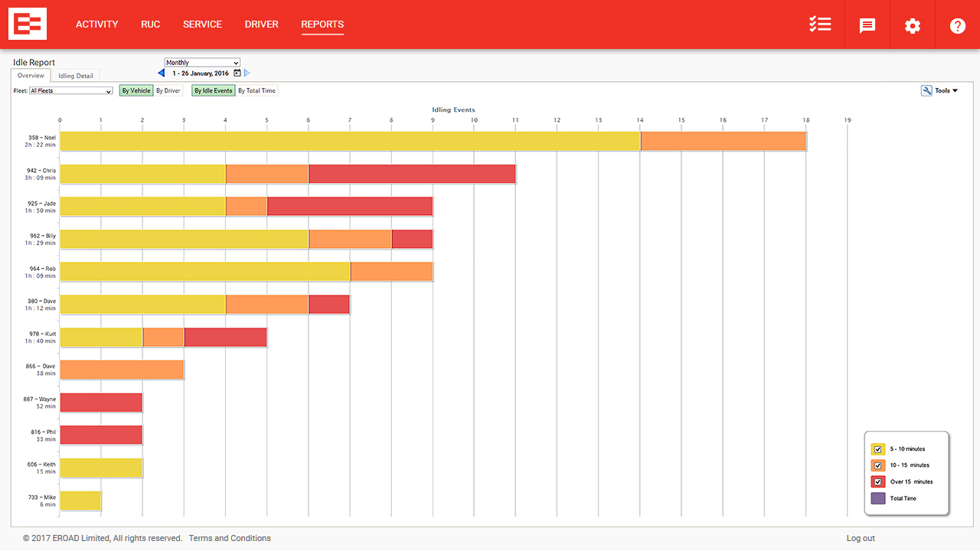Click Noel's yellow 5-10 minutes bar segment
This screenshot has width=980, height=551.
(x=350, y=141)
